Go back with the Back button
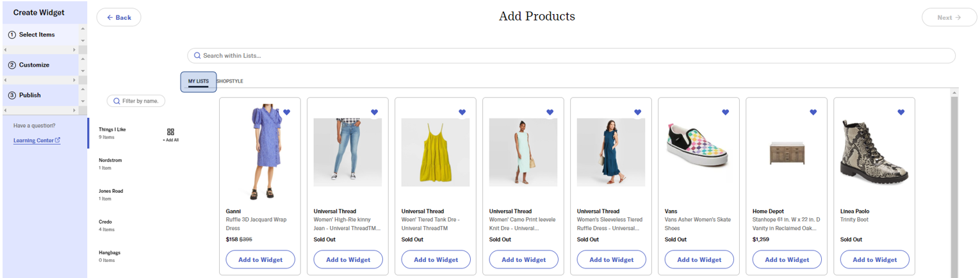The image size is (980, 278). 119,17
